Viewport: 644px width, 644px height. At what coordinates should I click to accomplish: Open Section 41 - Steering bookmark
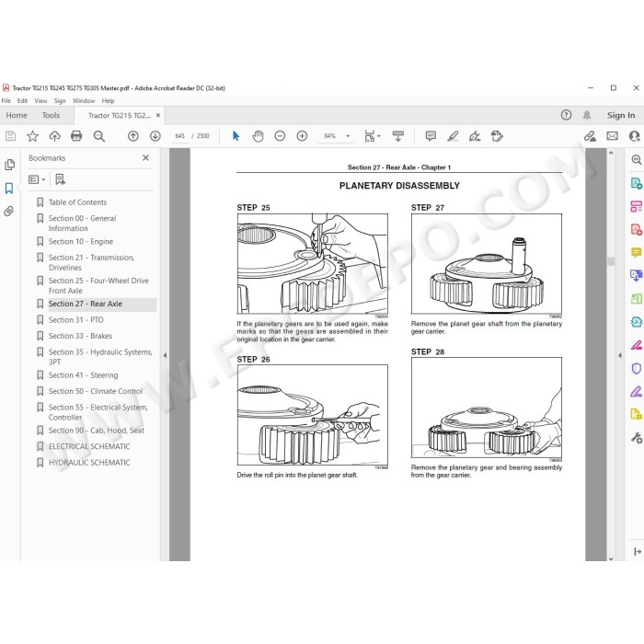point(84,375)
